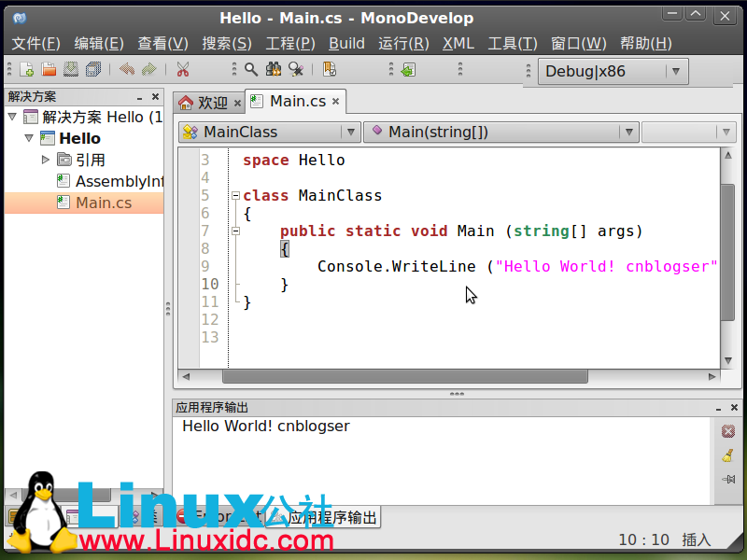Viewport: 747px width, 560px height.
Task: Close the 应用程序输出 panel
Action: 734,407
